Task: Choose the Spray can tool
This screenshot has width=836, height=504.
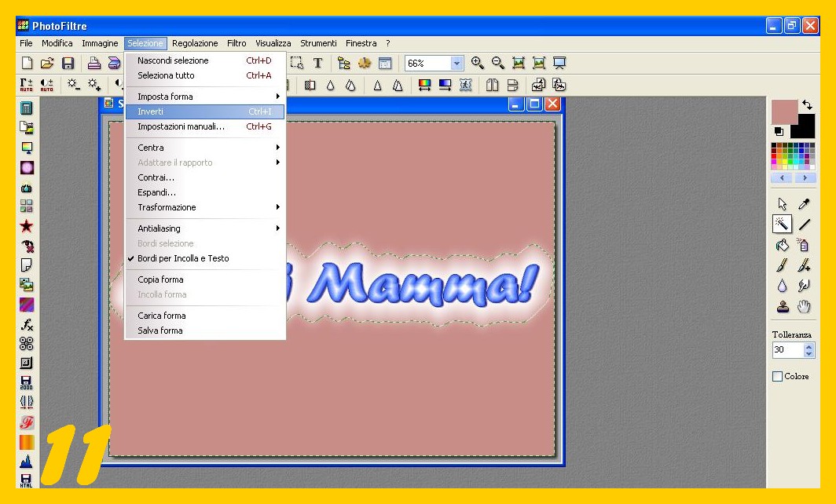Action: [804, 245]
